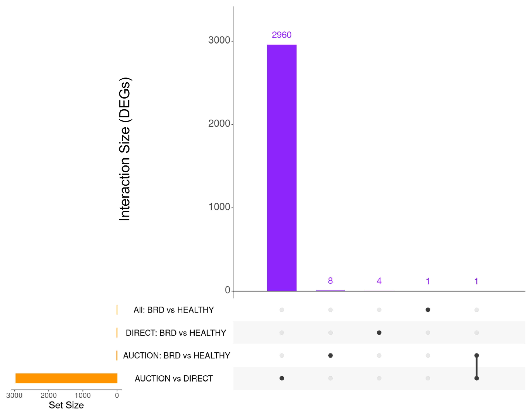Click the thin purple bar under label 8
Image resolution: width=532 pixels, height=415 pixels.
pos(330,291)
